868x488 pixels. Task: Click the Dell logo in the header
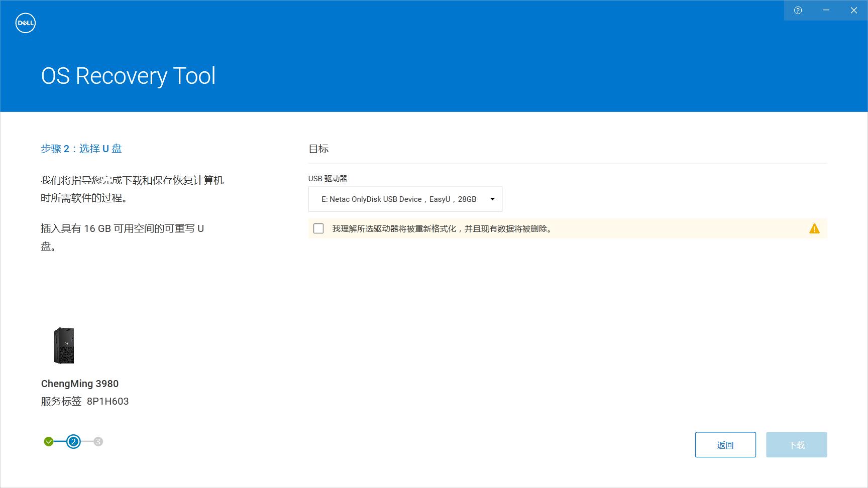25,23
